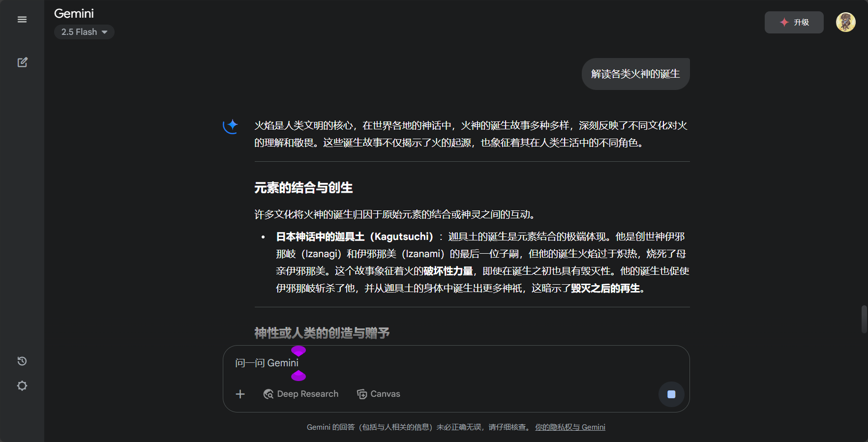
Task: Click the user message 解读各类火神的诞生
Action: (x=635, y=74)
